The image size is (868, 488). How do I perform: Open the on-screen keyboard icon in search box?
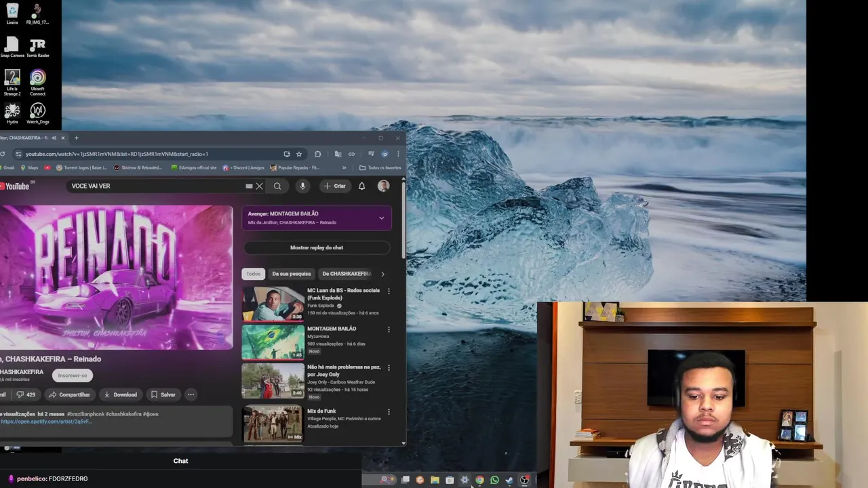click(249, 186)
